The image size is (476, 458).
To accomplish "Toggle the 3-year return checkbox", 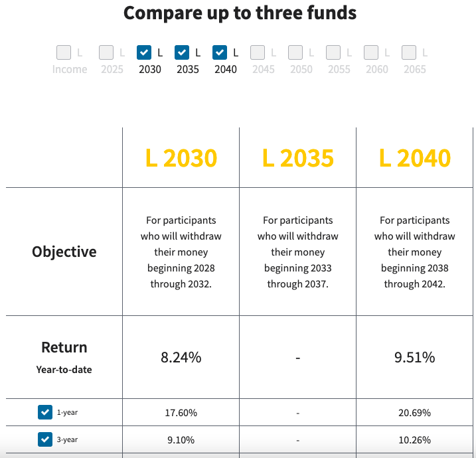I will tap(45, 439).
